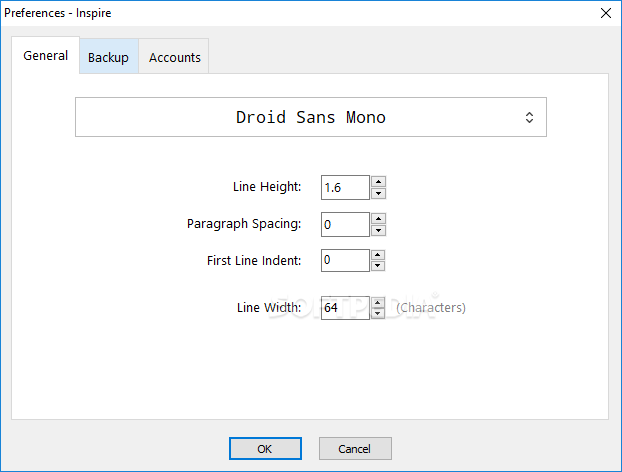Click the Line Width value field
This screenshot has height=472, width=622.
345,308
